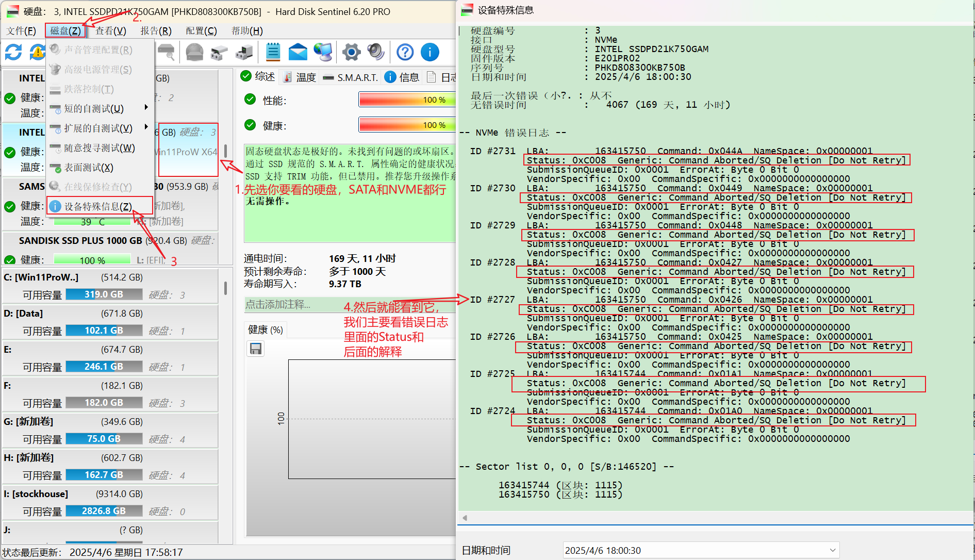Click the Hard Disk Sentinel title bar icon
This screenshot has height=560, width=975.
[x=13, y=11]
